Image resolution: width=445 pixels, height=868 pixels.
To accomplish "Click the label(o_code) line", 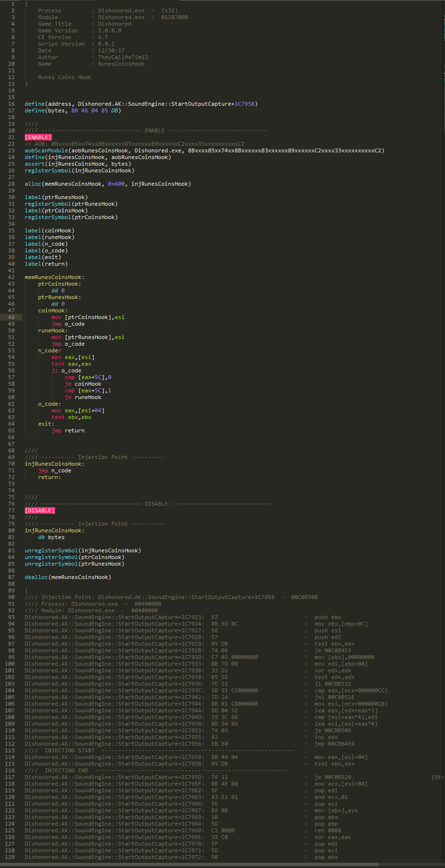I will [46, 250].
